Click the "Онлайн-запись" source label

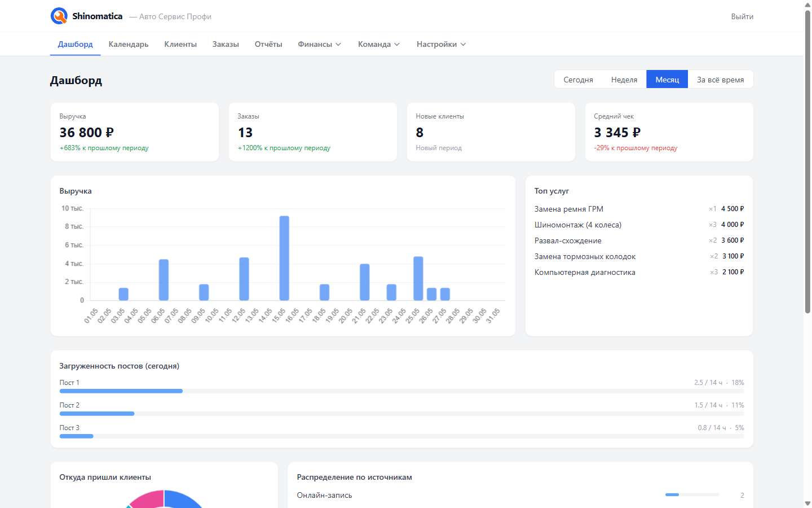coord(324,495)
